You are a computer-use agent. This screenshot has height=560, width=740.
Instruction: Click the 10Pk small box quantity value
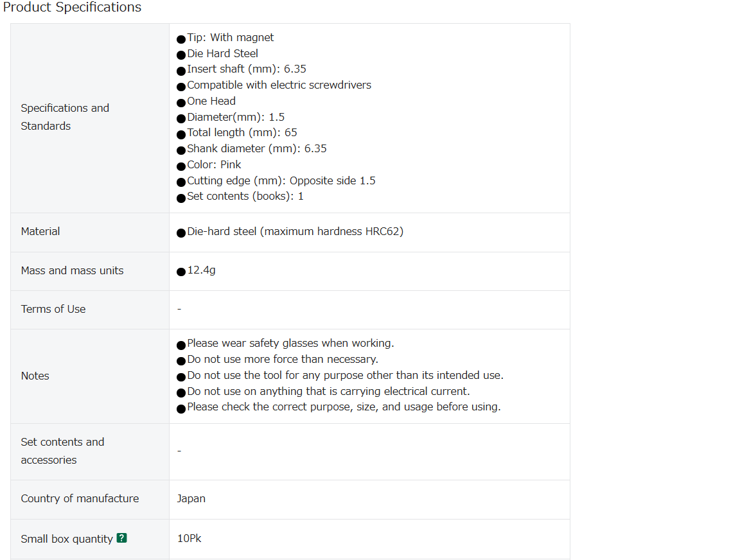pos(189,539)
